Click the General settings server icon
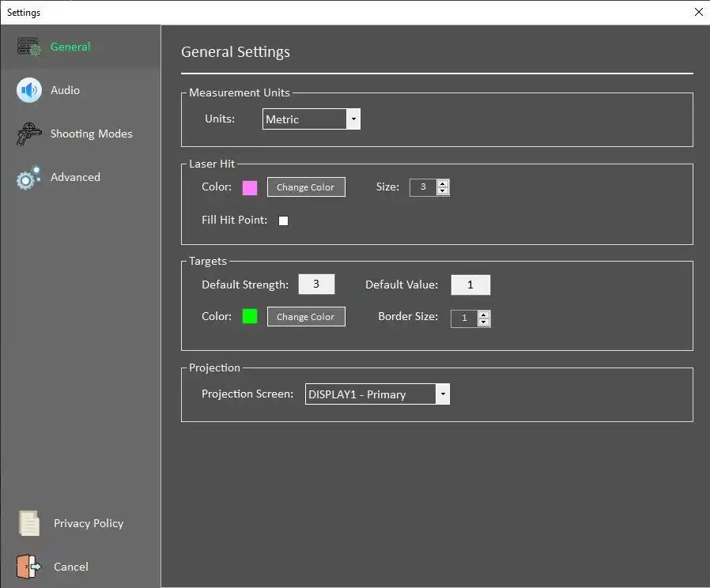This screenshot has width=710, height=588. (29, 47)
